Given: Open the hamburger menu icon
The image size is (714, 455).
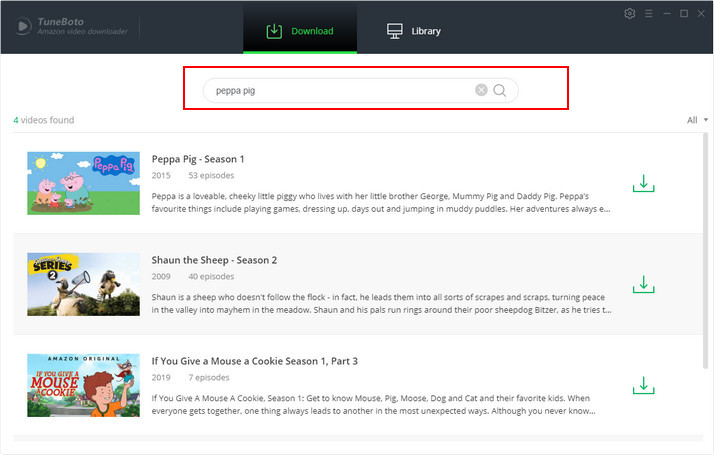Looking at the screenshot, I should click(x=649, y=14).
